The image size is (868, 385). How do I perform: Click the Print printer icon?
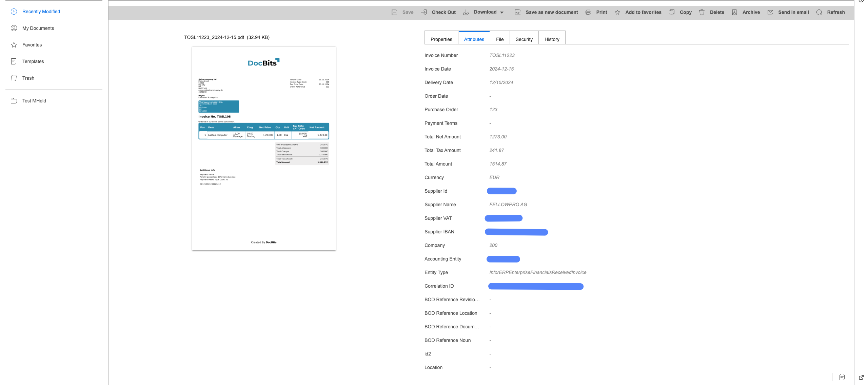click(588, 12)
